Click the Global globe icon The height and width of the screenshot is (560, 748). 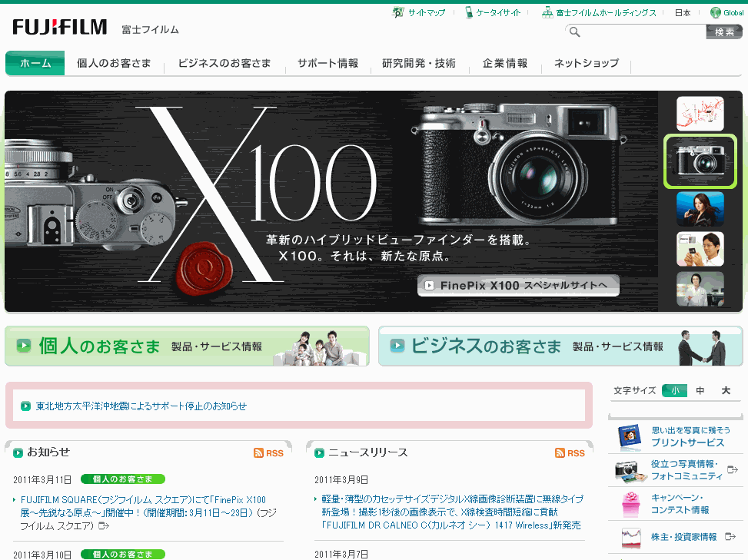pos(715,12)
